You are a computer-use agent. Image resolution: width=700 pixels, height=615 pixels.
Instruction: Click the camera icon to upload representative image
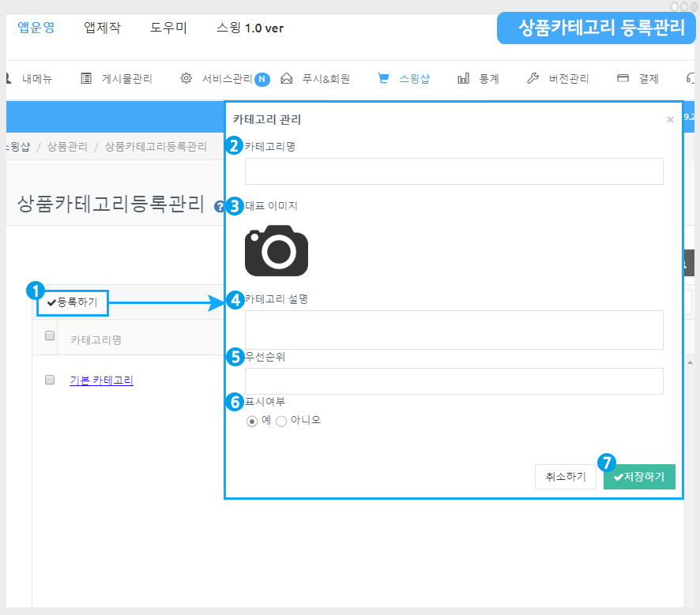coord(276,251)
